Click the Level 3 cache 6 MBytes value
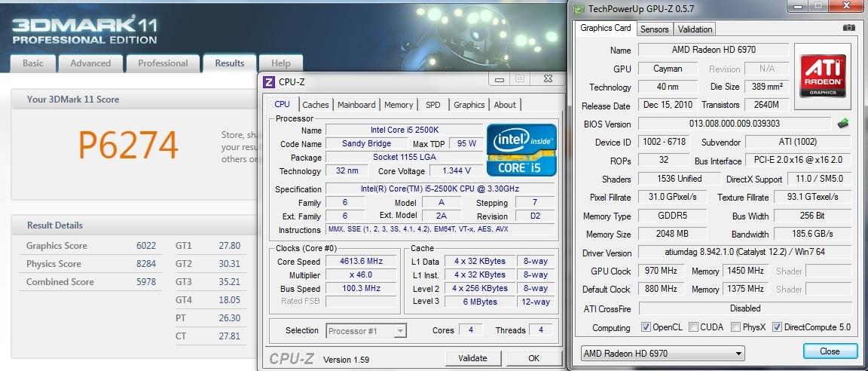The image size is (868, 371). [x=481, y=302]
